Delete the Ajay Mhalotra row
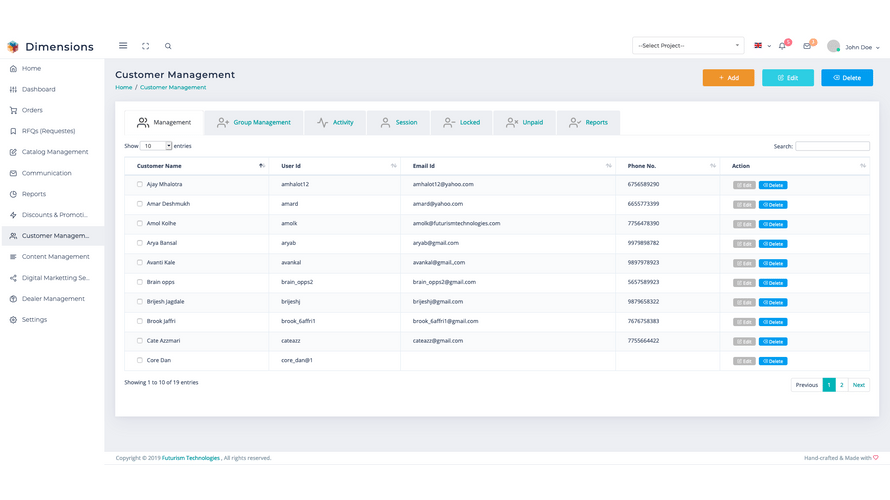890x500 pixels. [773, 185]
